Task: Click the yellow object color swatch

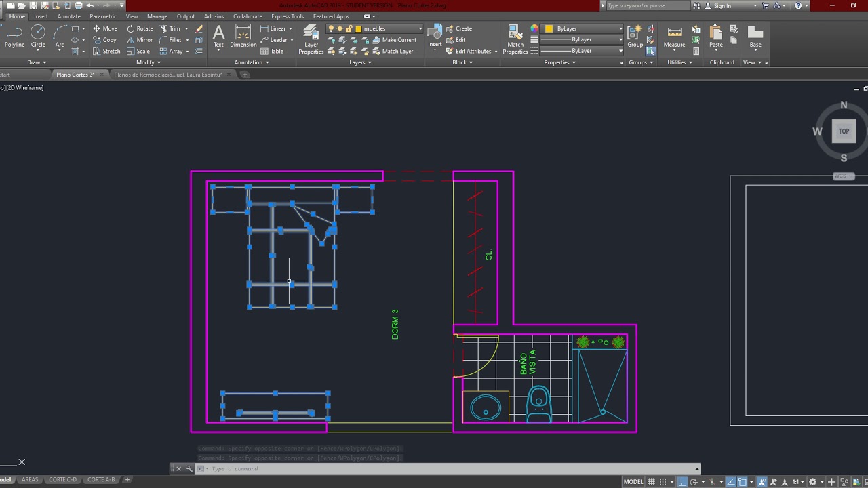Action: [x=549, y=28]
